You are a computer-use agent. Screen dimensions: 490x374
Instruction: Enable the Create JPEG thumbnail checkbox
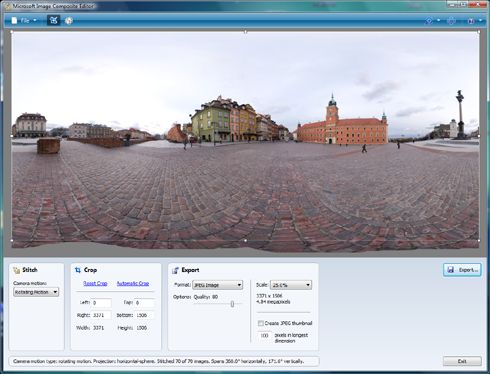(x=261, y=323)
